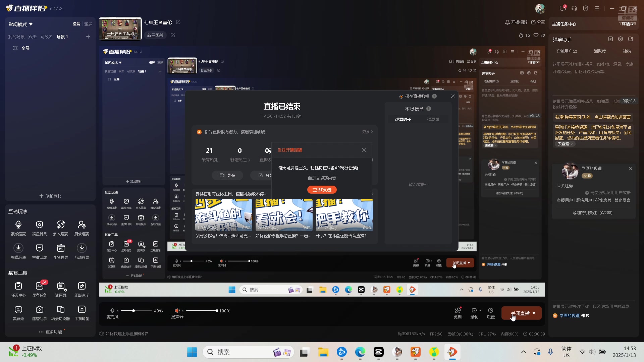Open 任务中心 in basic tools
This screenshot has width=644, height=362.
tap(18, 289)
